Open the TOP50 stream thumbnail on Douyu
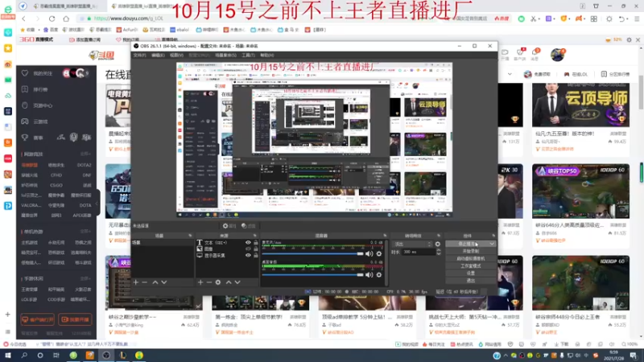Image resolution: width=644 pixels, height=362 pixels. tap(580, 191)
